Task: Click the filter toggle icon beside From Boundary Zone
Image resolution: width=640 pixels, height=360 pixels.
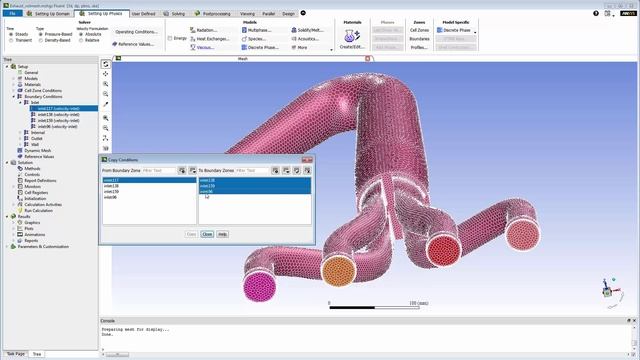Action: (x=182, y=171)
